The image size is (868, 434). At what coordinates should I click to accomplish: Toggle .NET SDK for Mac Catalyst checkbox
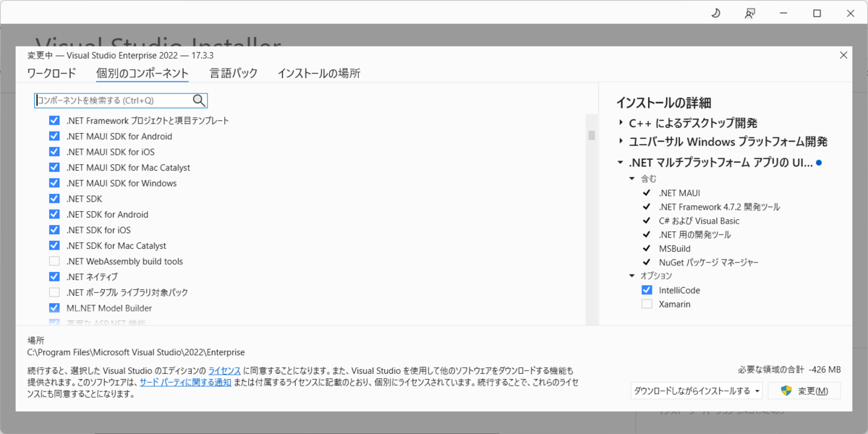[x=54, y=245]
